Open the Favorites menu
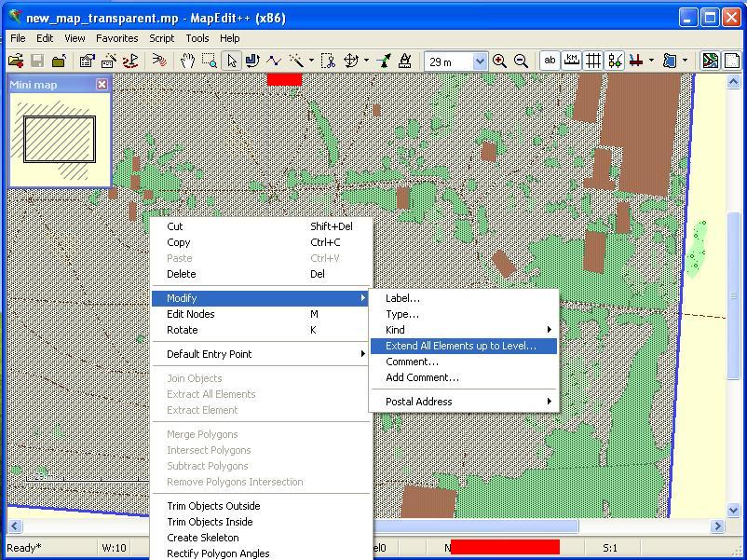This screenshot has width=747, height=560. (116, 38)
